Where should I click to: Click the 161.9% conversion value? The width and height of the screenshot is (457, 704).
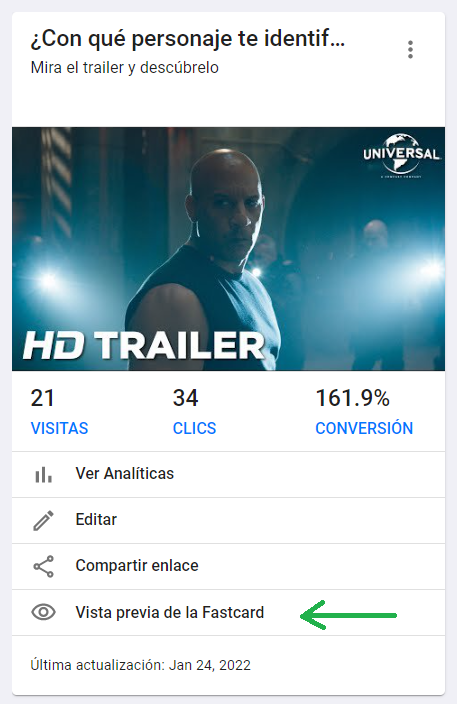[352, 398]
